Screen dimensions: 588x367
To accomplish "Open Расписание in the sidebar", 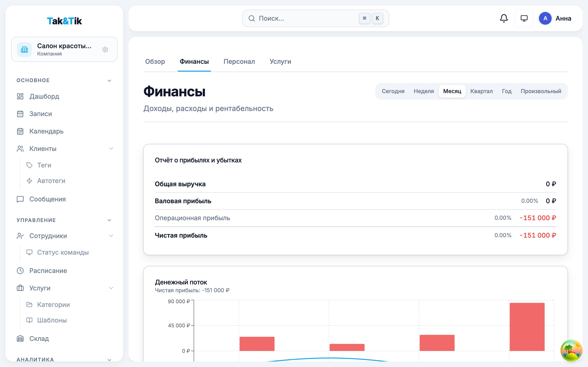I will [48, 271].
